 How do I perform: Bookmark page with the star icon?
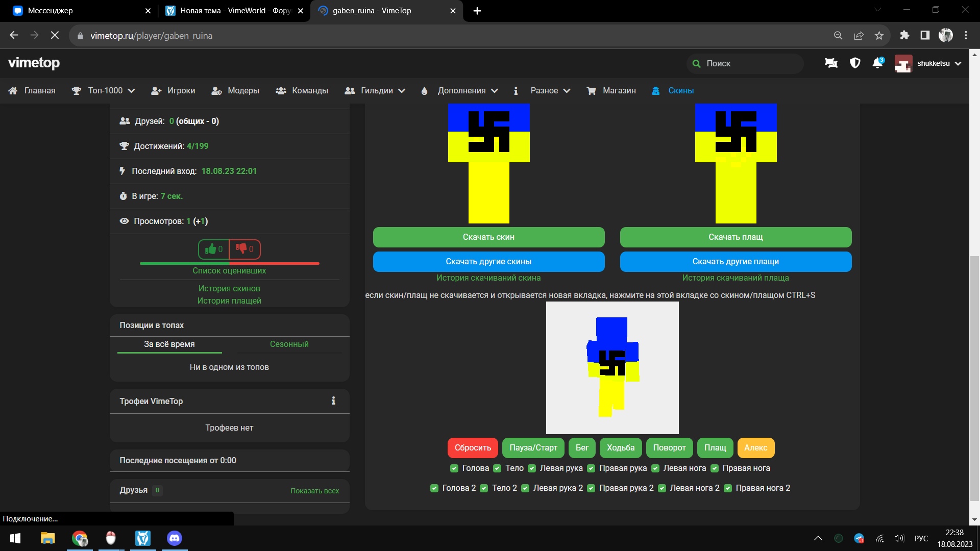[879, 36]
